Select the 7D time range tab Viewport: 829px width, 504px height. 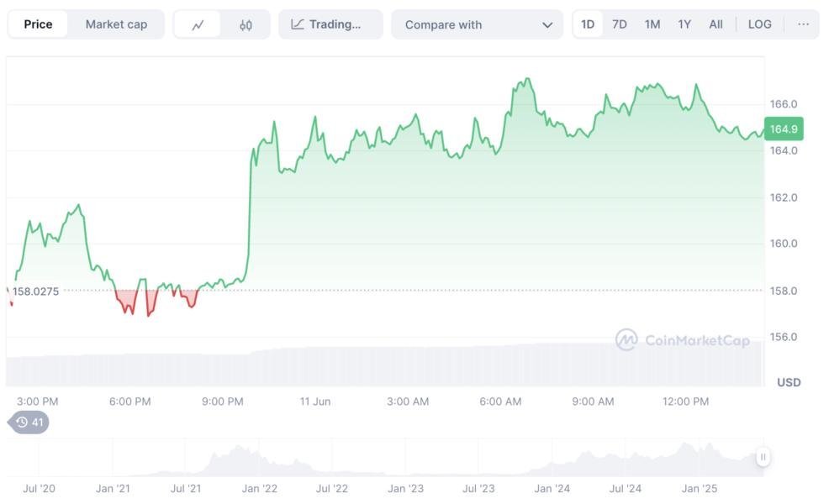click(620, 24)
